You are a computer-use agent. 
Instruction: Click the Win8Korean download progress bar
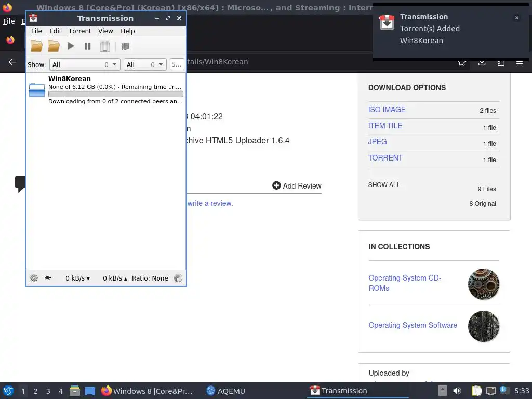[116, 94]
